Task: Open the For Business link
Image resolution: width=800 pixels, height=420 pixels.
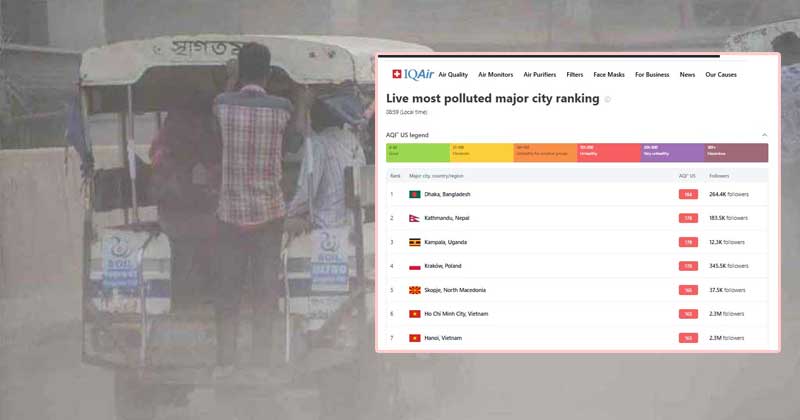Action: [x=652, y=75]
